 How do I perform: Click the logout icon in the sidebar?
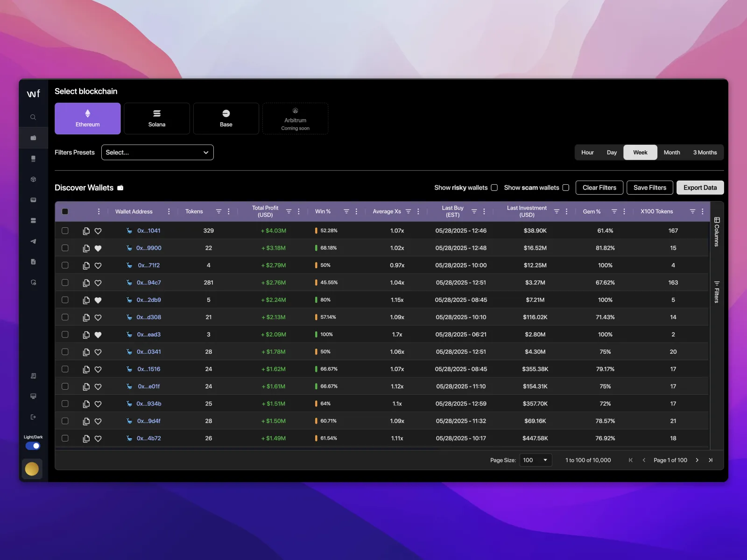tap(33, 417)
